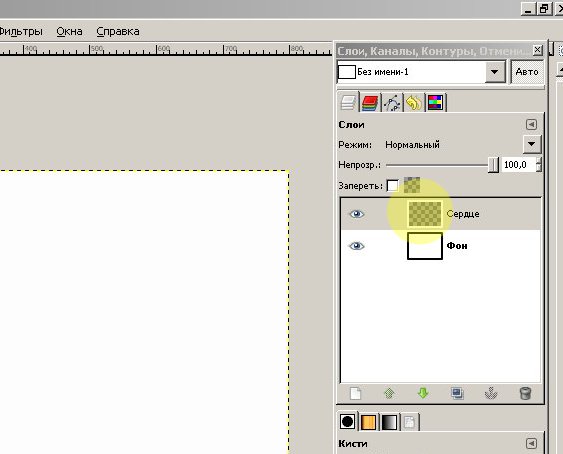Adjust the opacity slider handle

(x=494, y=165)
